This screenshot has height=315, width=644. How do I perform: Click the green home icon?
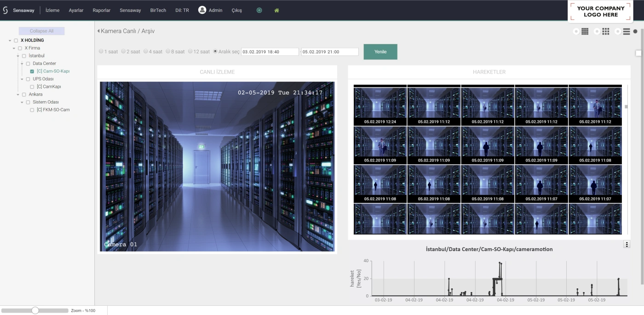[x=276, y=10]
